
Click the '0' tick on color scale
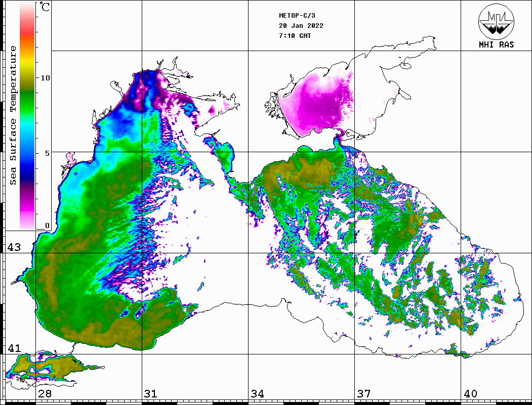[47, 226]
